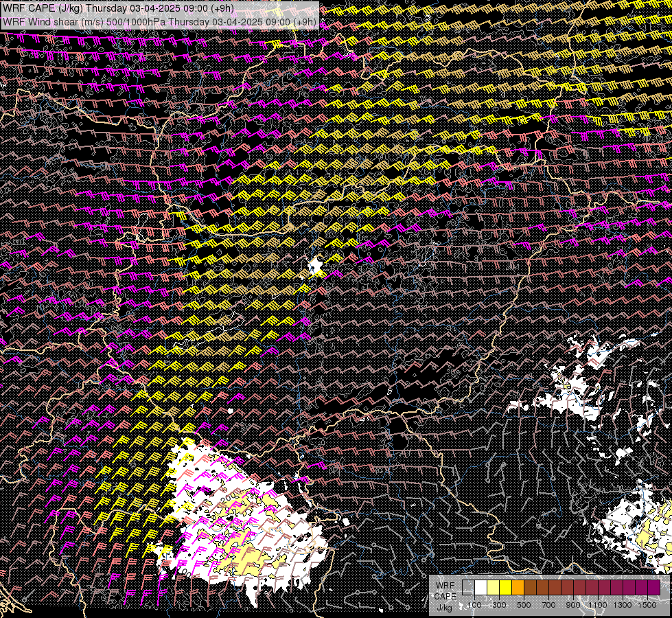Select the bright yellow legend swatch above 300
Image resolution: width=672 pixels, height=618 pixels.
click(x=506, y=587)
